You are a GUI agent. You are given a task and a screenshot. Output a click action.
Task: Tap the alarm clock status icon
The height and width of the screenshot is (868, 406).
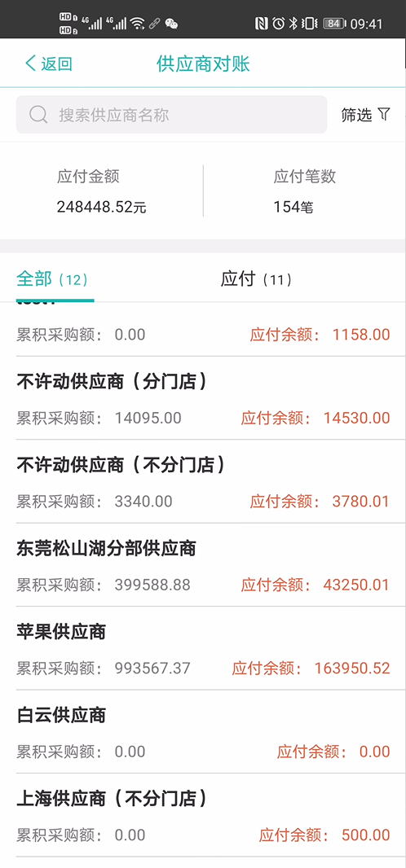(x=278, y=24)
